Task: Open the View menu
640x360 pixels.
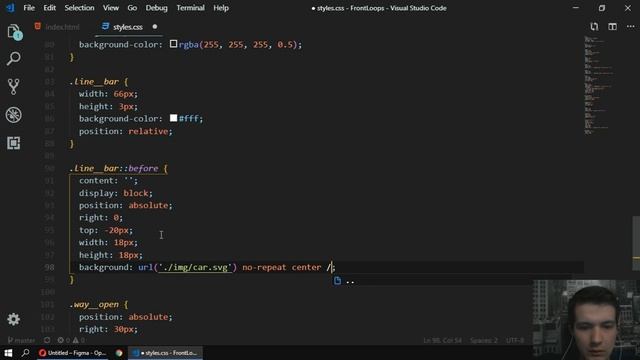Action: point(111,8)
